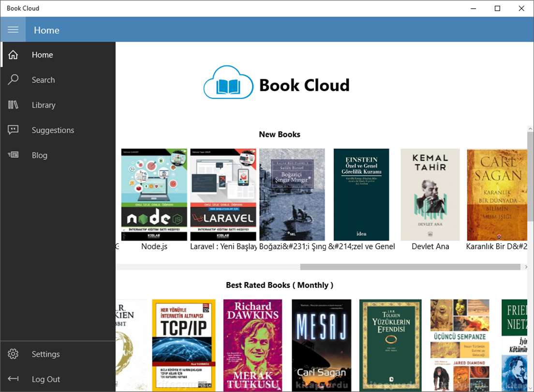Open the Library menu item label

44,105
